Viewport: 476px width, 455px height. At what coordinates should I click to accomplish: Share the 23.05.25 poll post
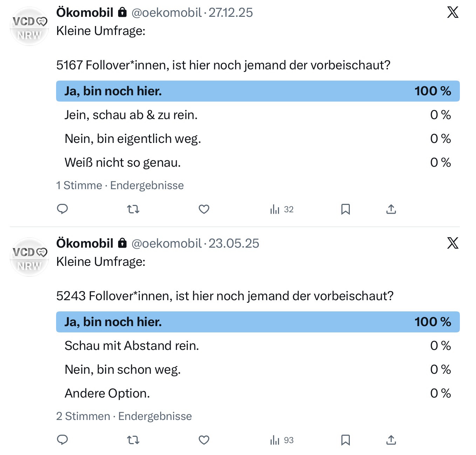coord(391,440)
